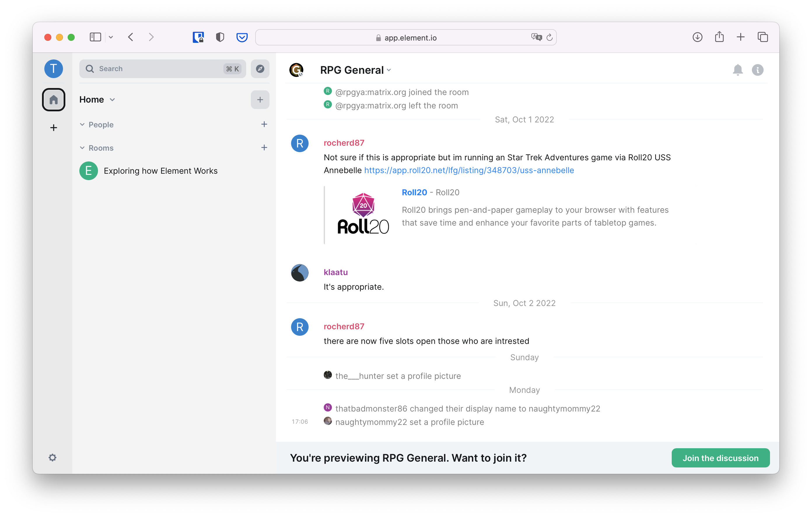Screen dimensions: 812x517
Task: Open the room info icon
Action: click(757, 70)
